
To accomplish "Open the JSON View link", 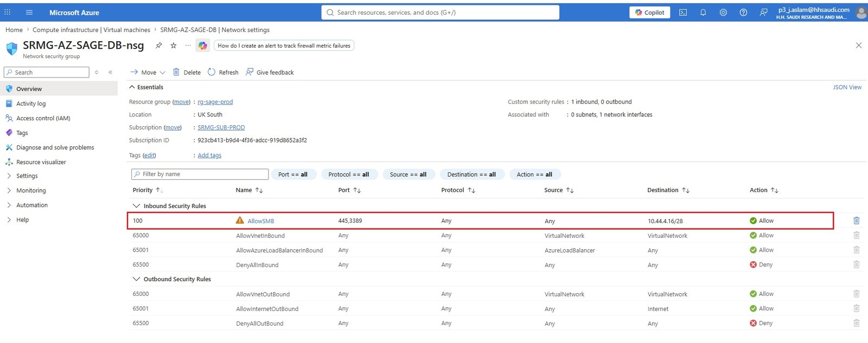I will click(x=847, y=87).
